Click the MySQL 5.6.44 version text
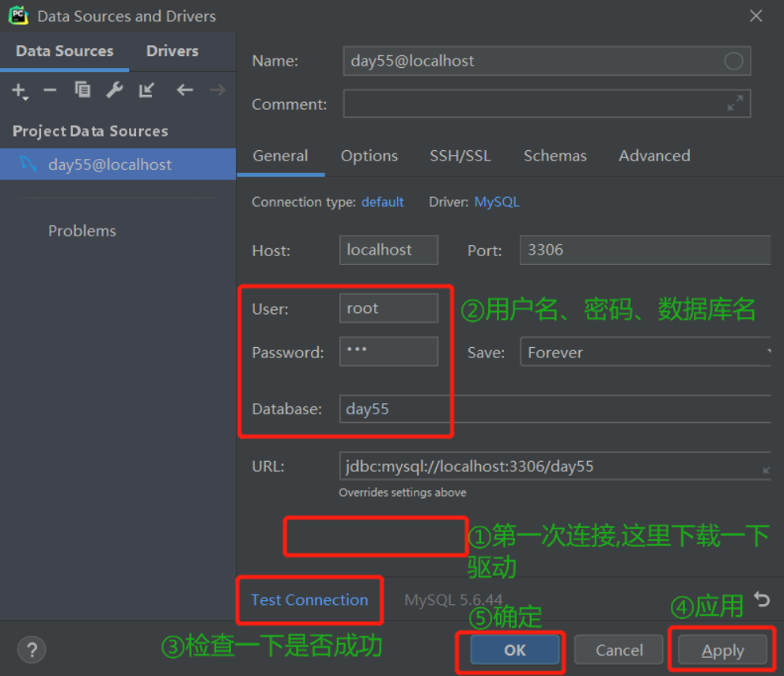Screen dimensions: 784x676 [x=453, y=599]
